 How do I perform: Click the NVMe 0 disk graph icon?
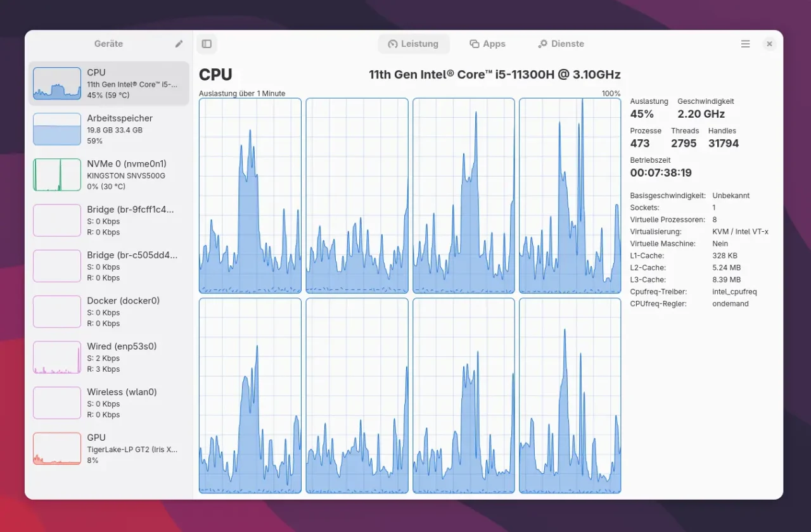click(57, 175)
